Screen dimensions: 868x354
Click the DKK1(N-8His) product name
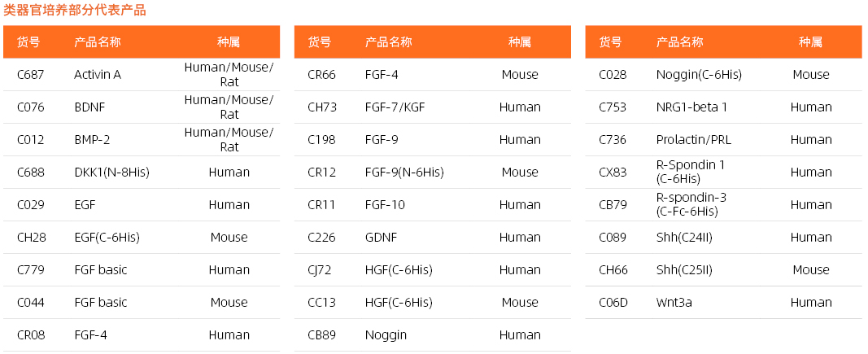pos(111,173)
